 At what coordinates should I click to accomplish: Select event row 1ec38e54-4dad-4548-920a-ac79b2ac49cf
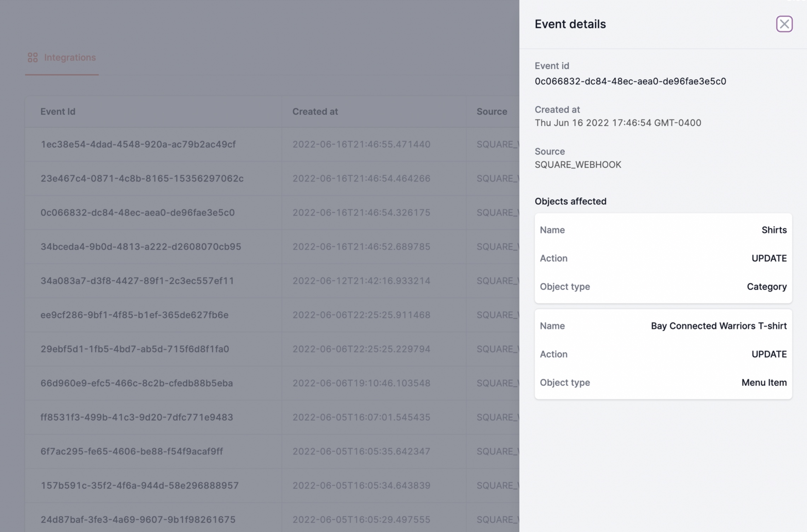[x=138, y=144]
